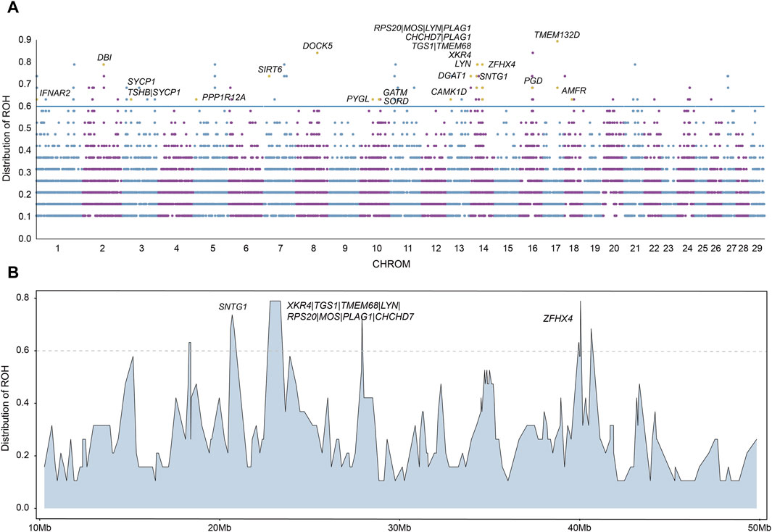772x532 pixels.
Task: Click the TSHB|SYCP1 gene label
Action: [154, 92]
